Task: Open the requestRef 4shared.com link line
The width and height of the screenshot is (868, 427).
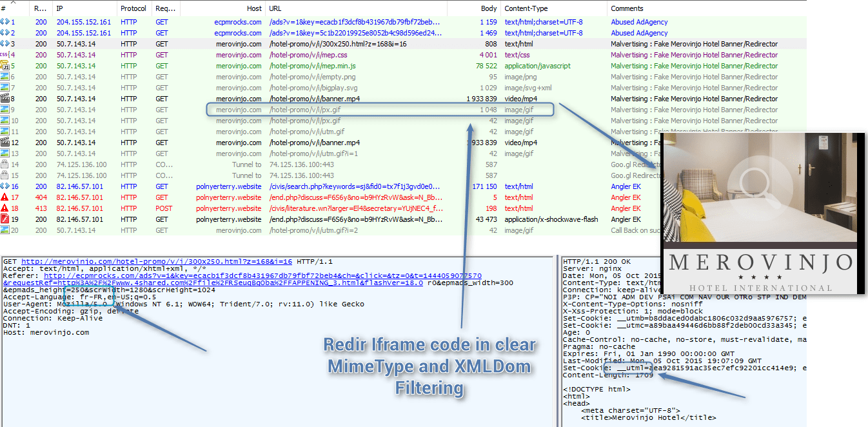Action: [213, 283]
